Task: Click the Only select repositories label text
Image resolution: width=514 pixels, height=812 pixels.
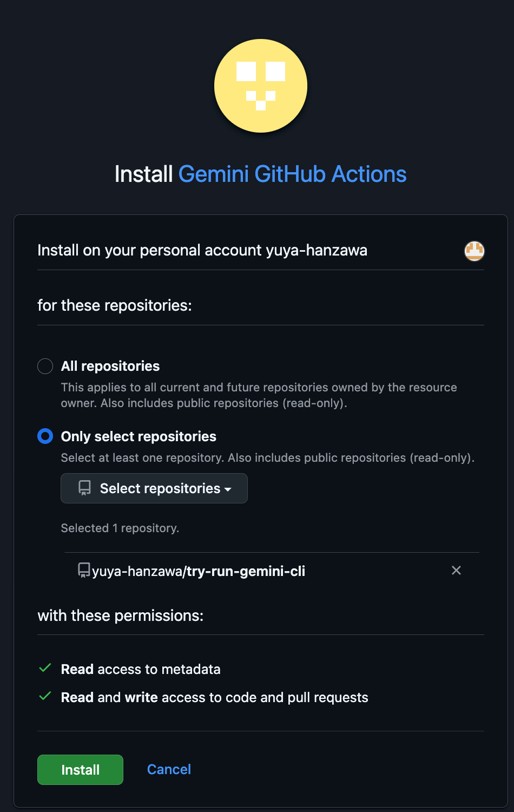Action: (139, 436)
